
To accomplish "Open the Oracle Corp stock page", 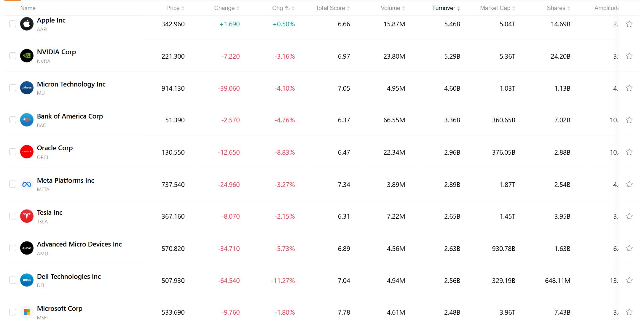I will click(x=55, y=148).
